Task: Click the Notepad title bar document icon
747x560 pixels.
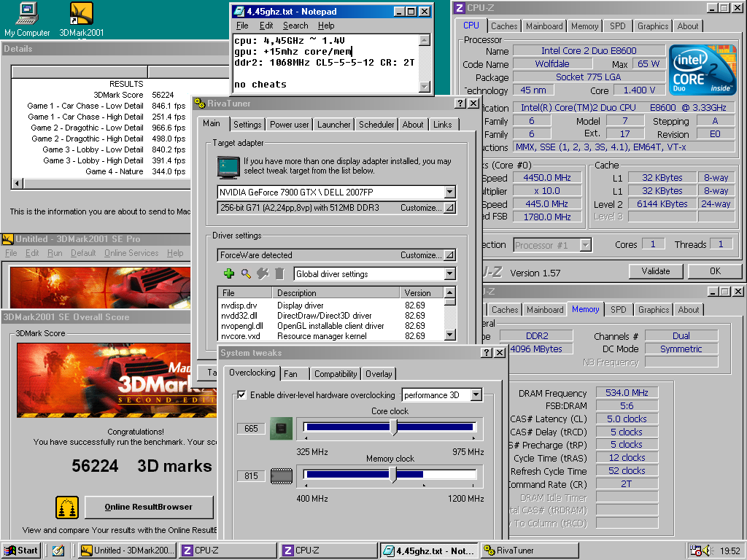Action: coord(239,12)
